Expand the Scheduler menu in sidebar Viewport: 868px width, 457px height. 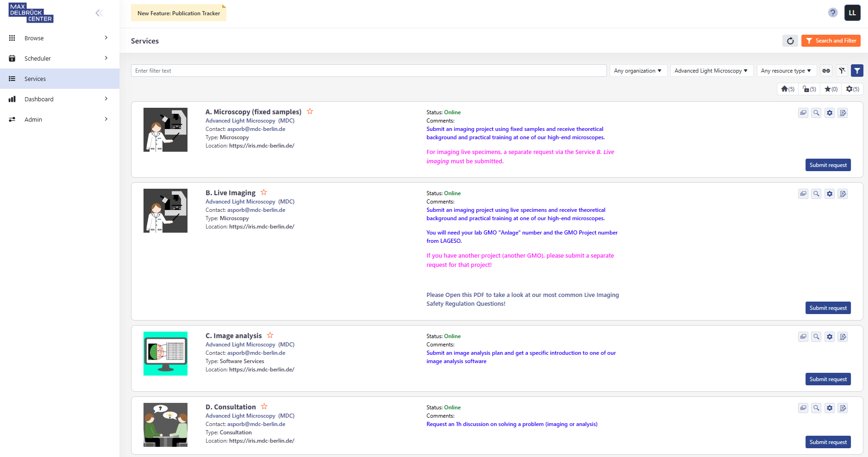coord(60,58)
